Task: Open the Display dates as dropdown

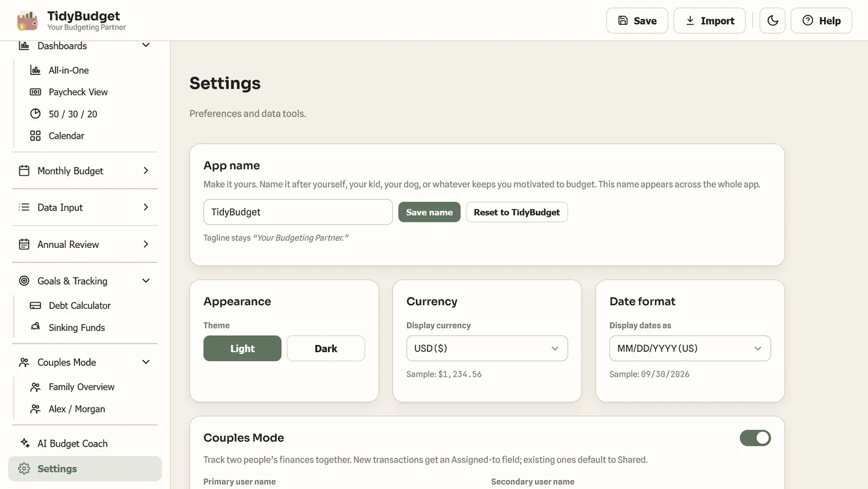Action: coord(690,349)
